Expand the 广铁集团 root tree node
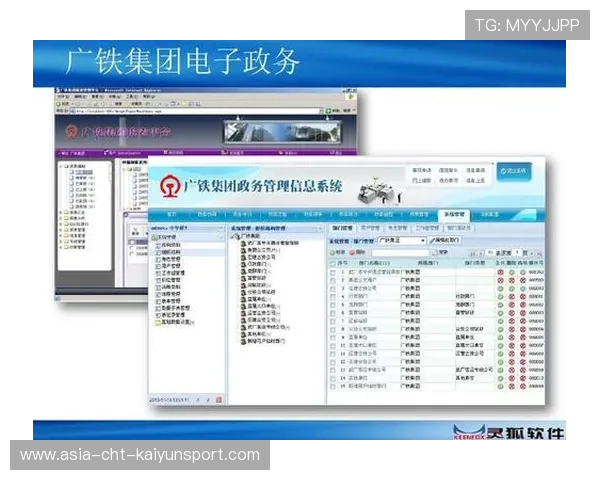This screenshot has width=600, height=480. point(232,236)
